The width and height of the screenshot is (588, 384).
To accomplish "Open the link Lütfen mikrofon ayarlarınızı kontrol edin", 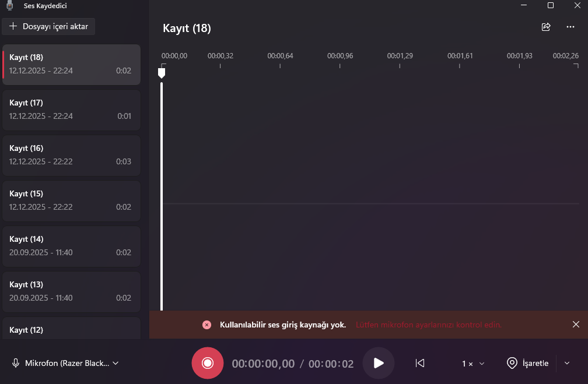I will tap(429, 325).
